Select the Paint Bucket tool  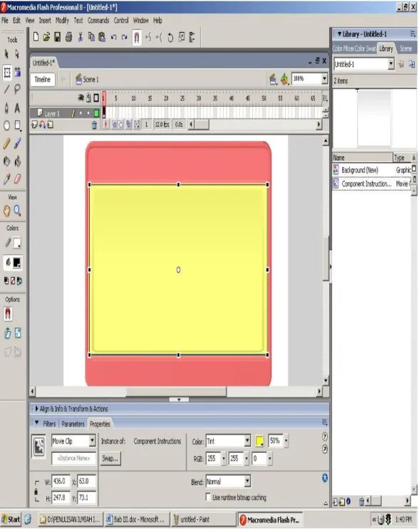point(17,161)
